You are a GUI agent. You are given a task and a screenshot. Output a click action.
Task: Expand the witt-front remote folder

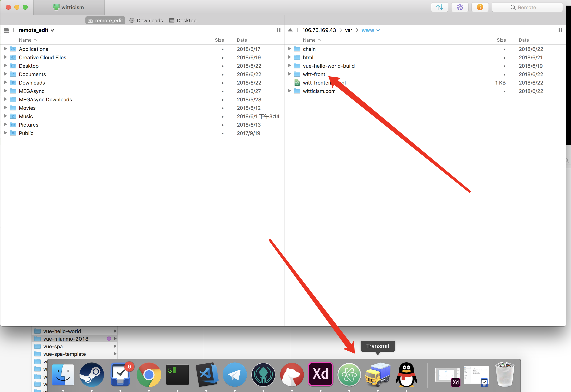coord(289,74)
